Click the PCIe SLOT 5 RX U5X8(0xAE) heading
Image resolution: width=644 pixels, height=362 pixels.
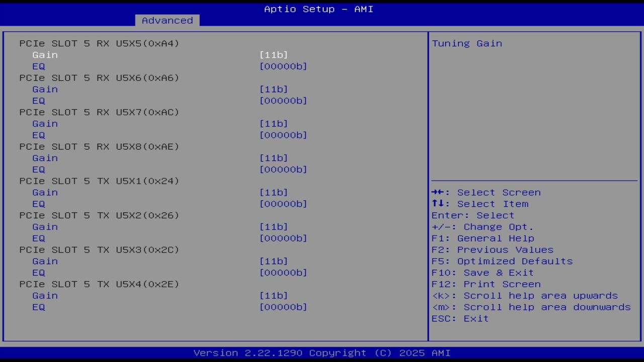click(100, 147)
